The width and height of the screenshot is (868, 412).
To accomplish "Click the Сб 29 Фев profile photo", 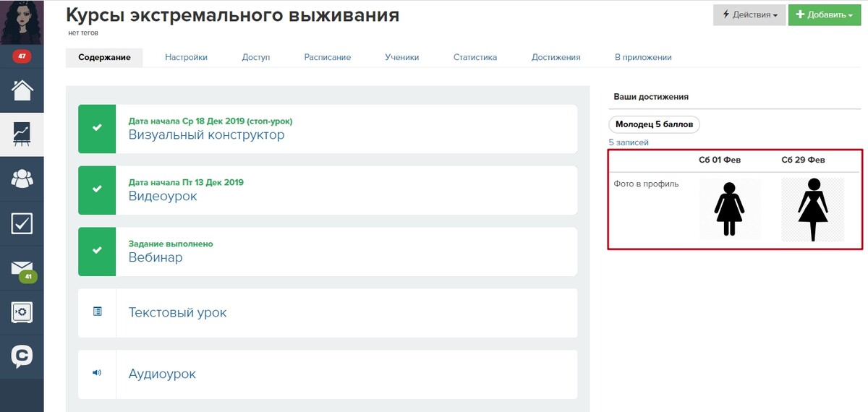I will (812, 210).
